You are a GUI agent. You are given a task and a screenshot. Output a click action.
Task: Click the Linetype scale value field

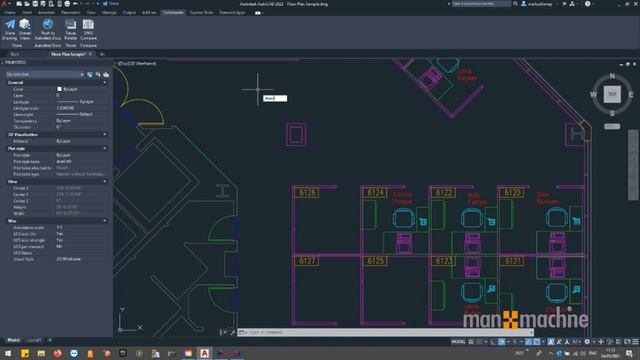pos(81,108)
